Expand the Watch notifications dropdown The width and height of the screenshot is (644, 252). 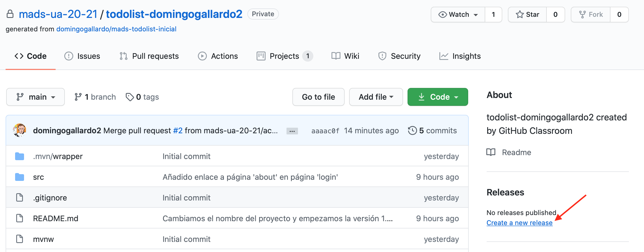coord(458,15)
